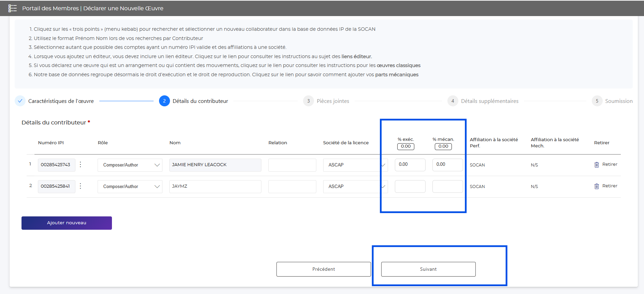644x294 pixels.
Task: Open kebab menu for row 2 contributor
Action: coord(81,186)
